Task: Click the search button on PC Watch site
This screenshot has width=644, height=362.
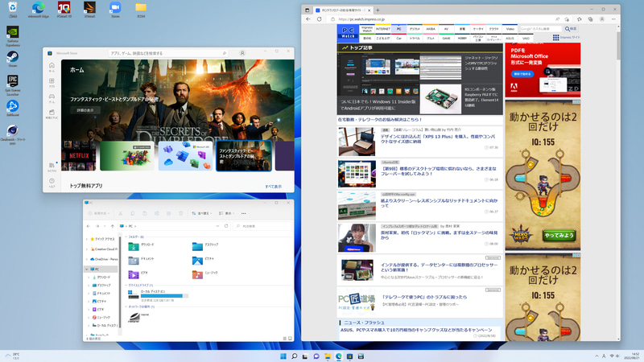Action: coord(570,29)
